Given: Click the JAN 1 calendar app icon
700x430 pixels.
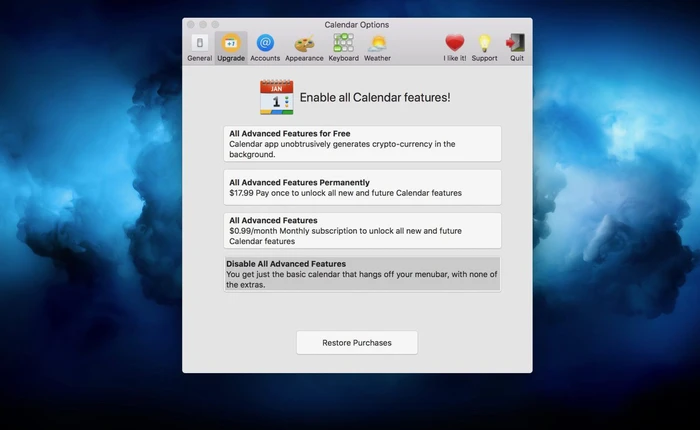Looking at the screenshot, I should point(277,97).
